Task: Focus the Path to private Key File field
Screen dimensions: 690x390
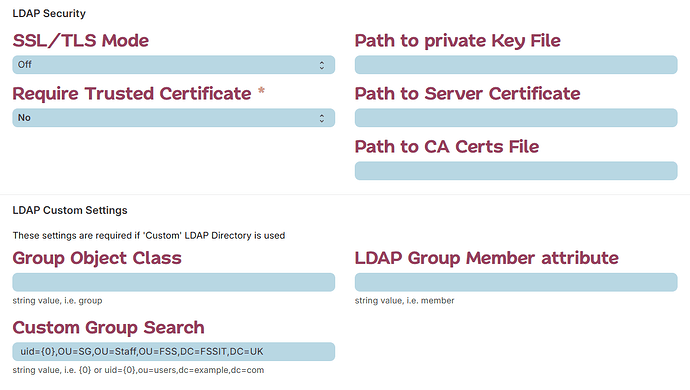Action: 516,65
